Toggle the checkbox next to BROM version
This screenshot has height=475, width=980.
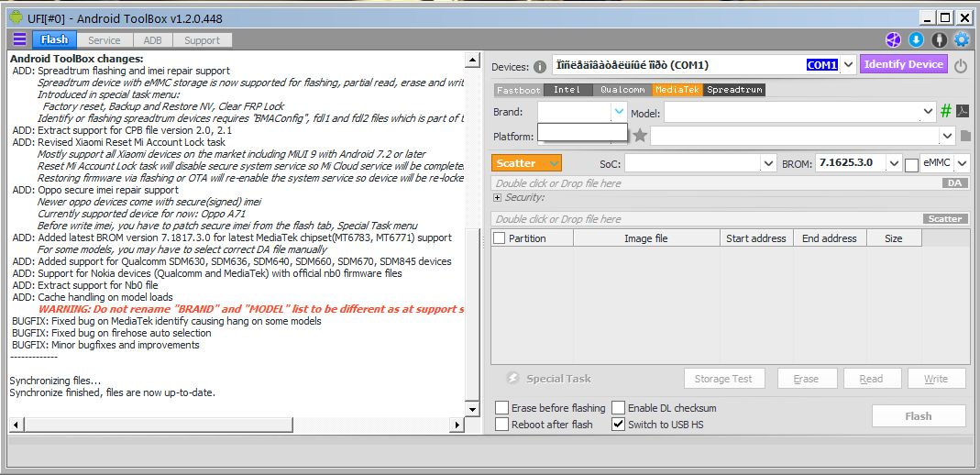point(911,165)
